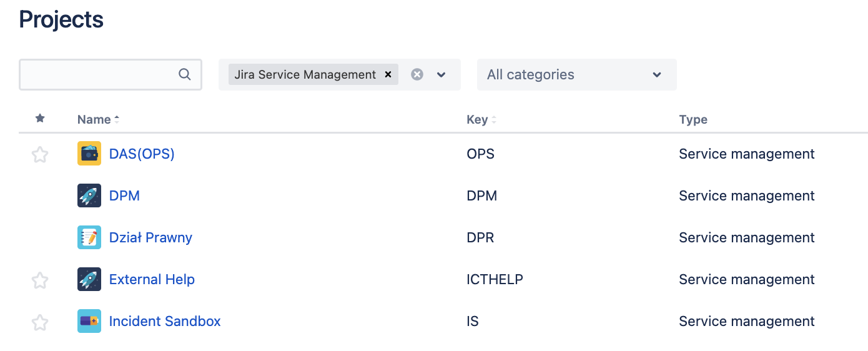Expand the product filter dropdown chevron

pyautogui.click(x=441, y=74)
